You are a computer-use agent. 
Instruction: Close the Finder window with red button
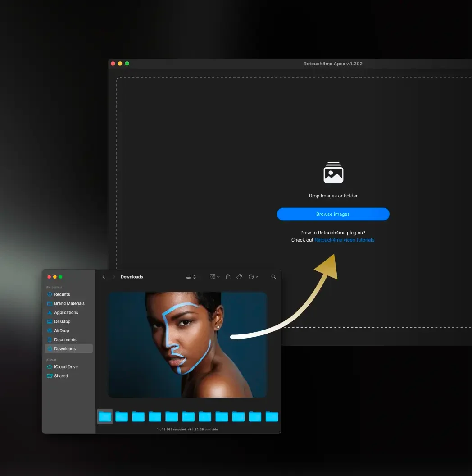[x=49, y=277]
